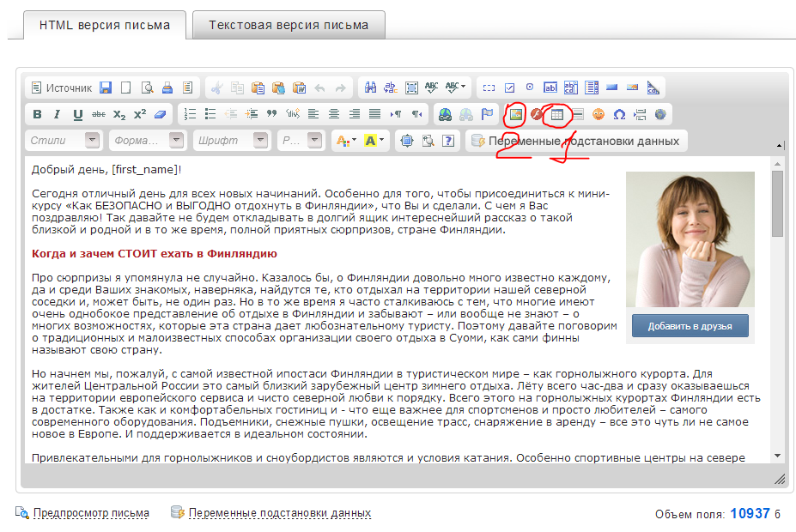Insert a form button
The height and width of the screenshot is (532, 796).
611,88
